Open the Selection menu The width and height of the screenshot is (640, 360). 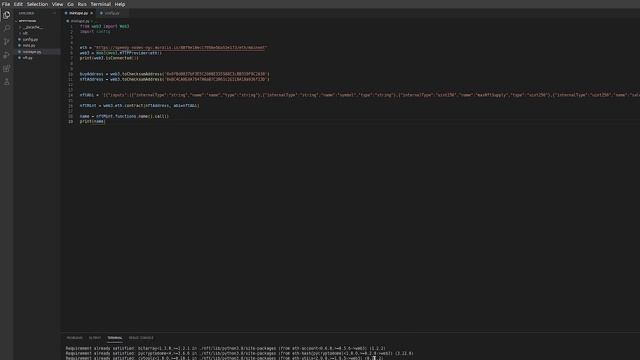tap(37, 4)
